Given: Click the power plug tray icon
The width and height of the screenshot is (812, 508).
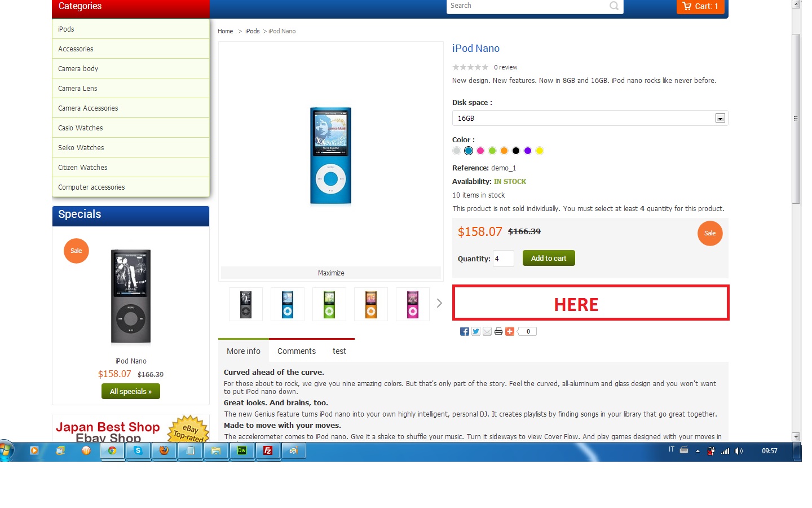Looking at the screenshot, I should click(711, 451).
